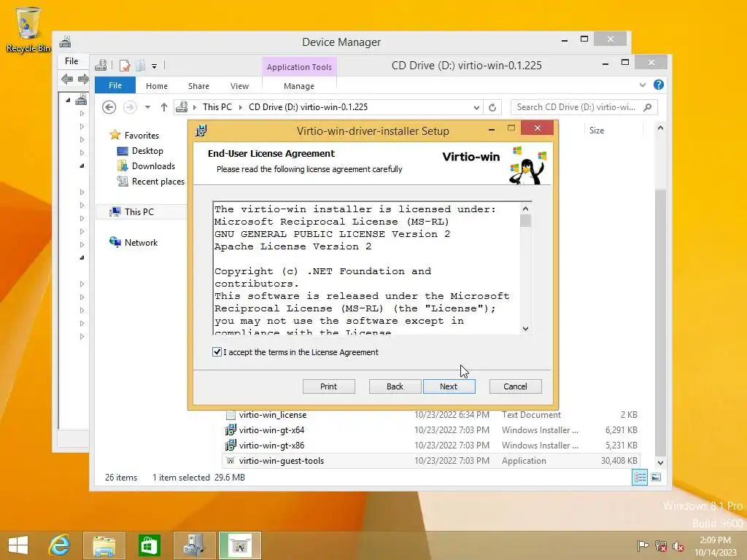
Task: Move the file list scrollbar down arrow
Action: pos(660,463)
